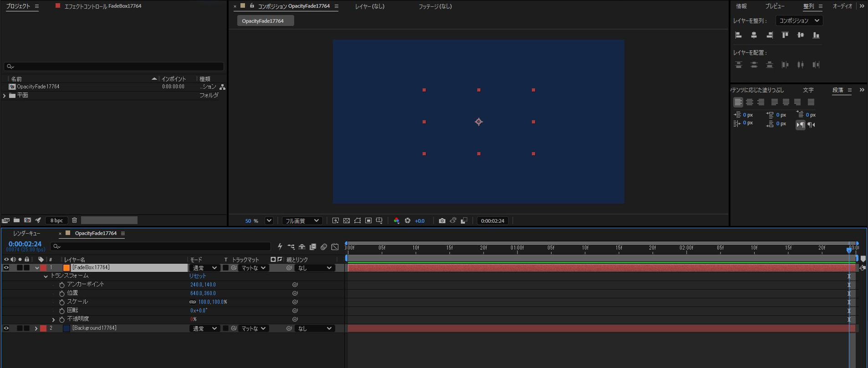Open the フル画質 resolution dropdown
The height and width of the screenshot is (368, 868).
302,221
